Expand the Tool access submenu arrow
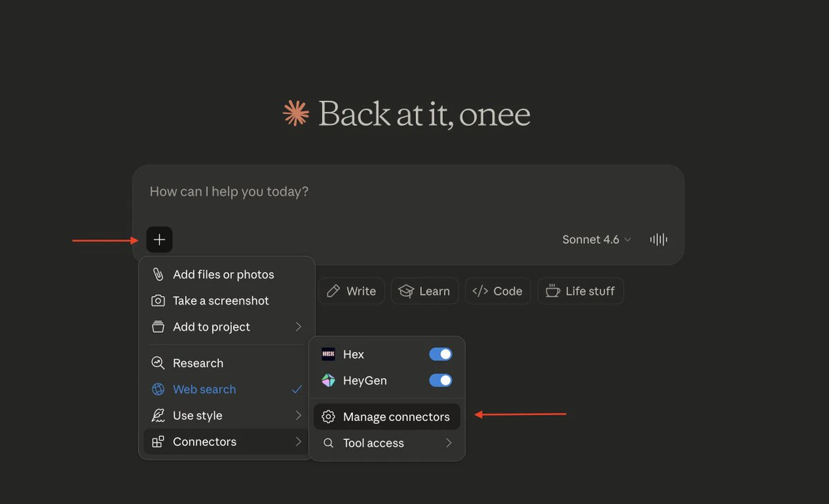This screenshot has width=829, height=504. [449, 443]
